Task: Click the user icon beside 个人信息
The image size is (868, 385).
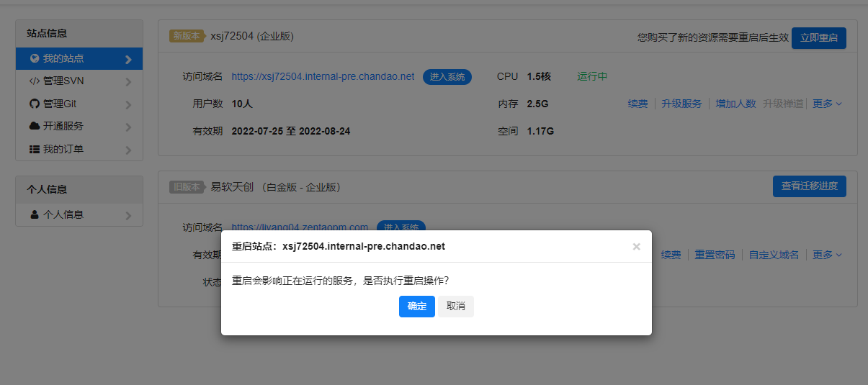Action: coord(35,214)
